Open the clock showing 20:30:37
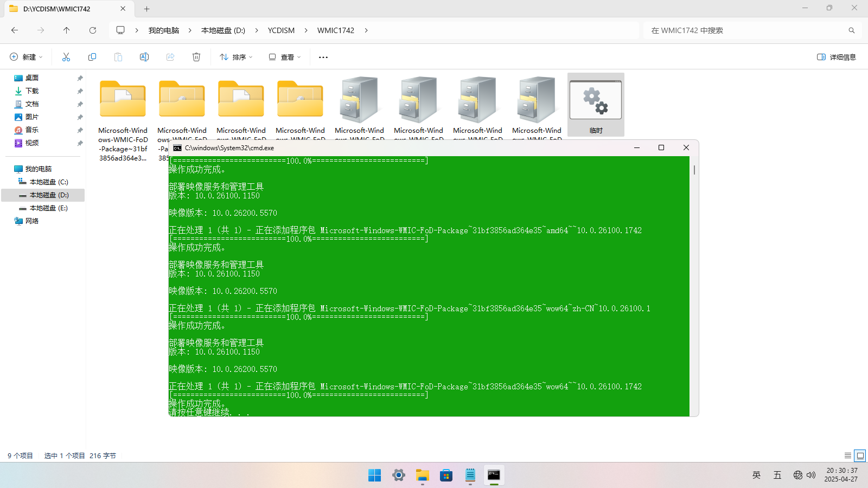868x488 pixels. click(841, 475)
